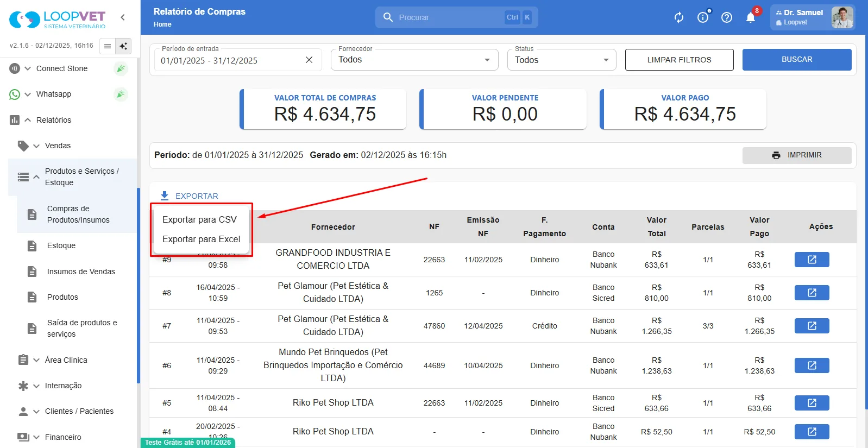
Task: Click the refresh sync icon in header
Action: 679,17
